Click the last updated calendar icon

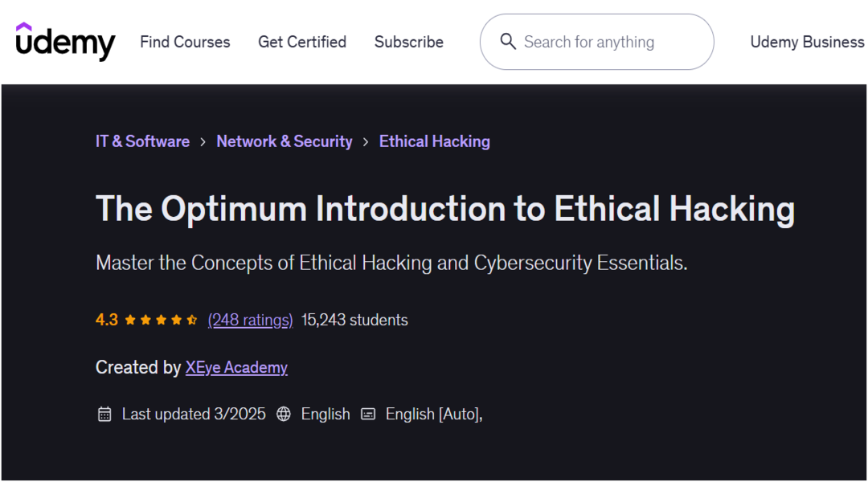coord(104,415)
